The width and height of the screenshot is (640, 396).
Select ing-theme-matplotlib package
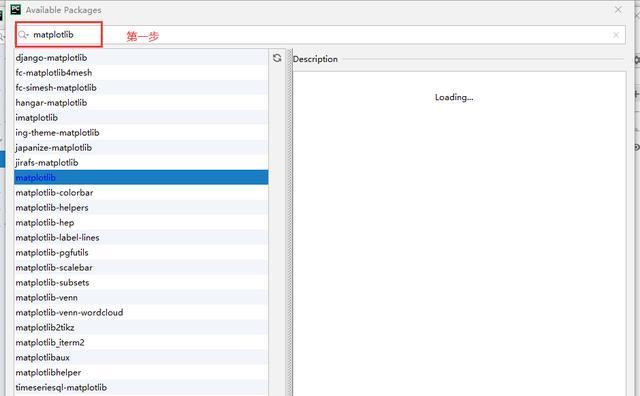click(x=141, y=133)
